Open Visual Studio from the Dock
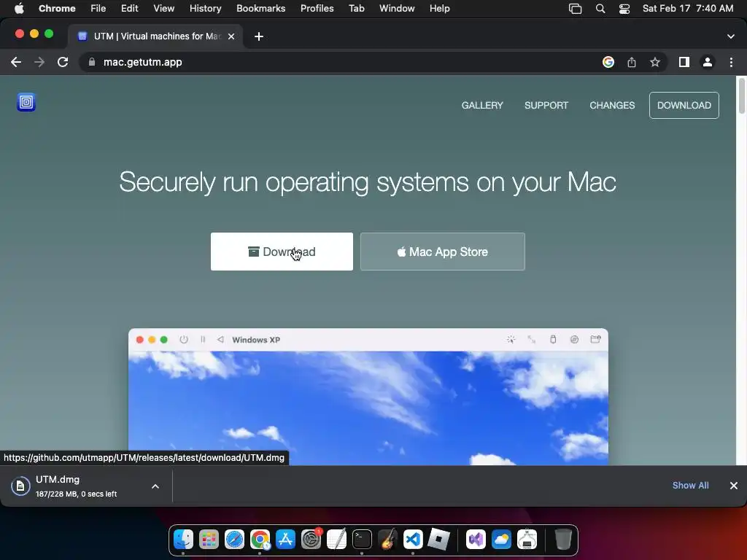The width and height of the screenshot is (747, 560). click(476, 539)
